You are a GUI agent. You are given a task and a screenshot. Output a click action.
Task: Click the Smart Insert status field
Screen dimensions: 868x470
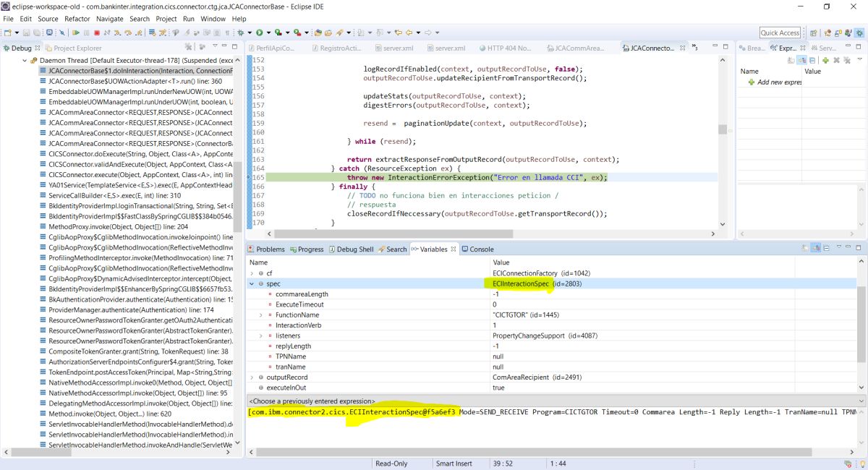[454, 463]
